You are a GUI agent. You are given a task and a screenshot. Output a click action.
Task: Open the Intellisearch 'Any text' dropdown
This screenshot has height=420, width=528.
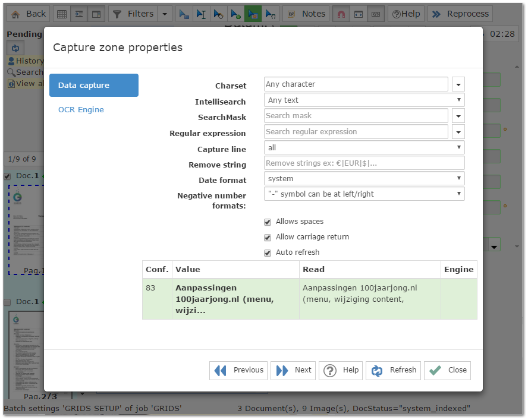[x=364, y=100]
